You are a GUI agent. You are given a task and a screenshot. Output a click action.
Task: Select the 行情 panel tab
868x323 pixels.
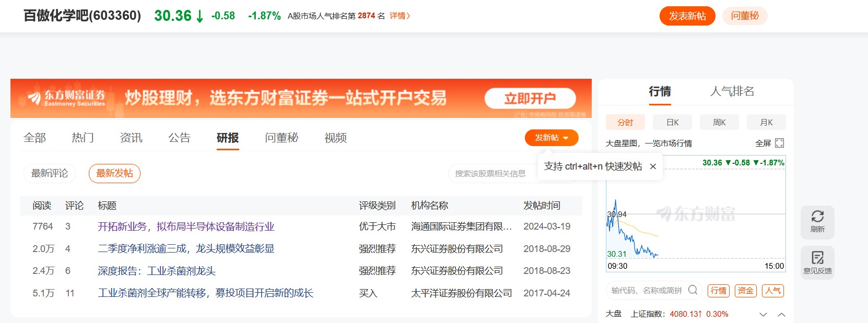pos(660,92)
